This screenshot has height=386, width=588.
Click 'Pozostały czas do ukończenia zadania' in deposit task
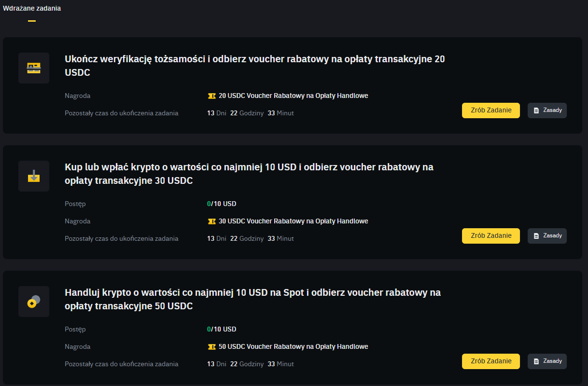pyautogui.click(x=122, y=239)
